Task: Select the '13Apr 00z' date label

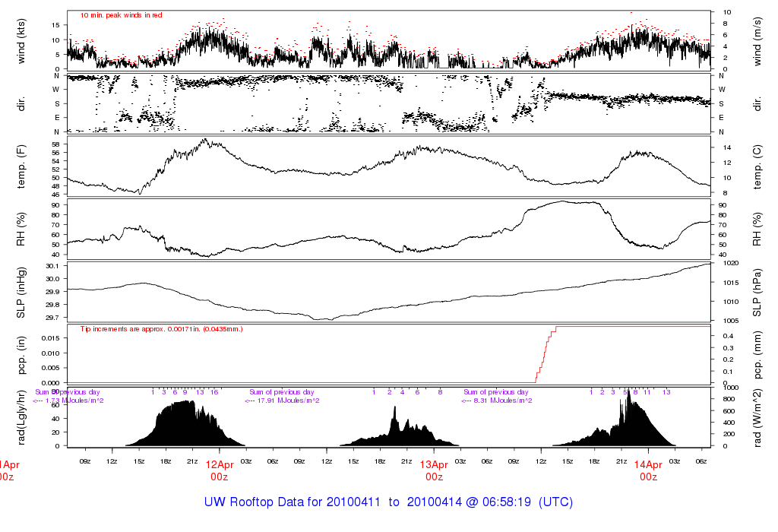Action: (x=434, y=470)
